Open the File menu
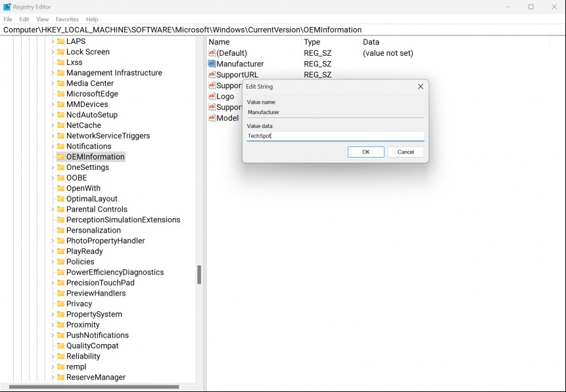The width and height of the screenshot is (566, 392). (8, 19)
